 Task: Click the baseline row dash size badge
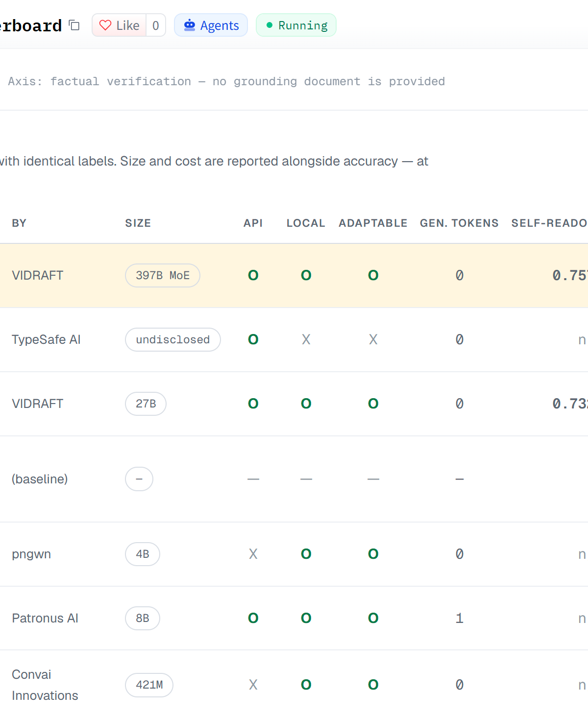[x=139, y=479]
